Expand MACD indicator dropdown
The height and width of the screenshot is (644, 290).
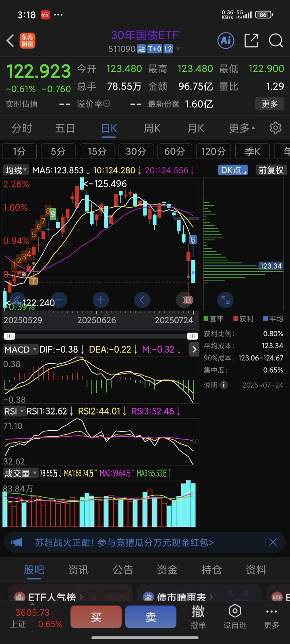click(21, 349)
